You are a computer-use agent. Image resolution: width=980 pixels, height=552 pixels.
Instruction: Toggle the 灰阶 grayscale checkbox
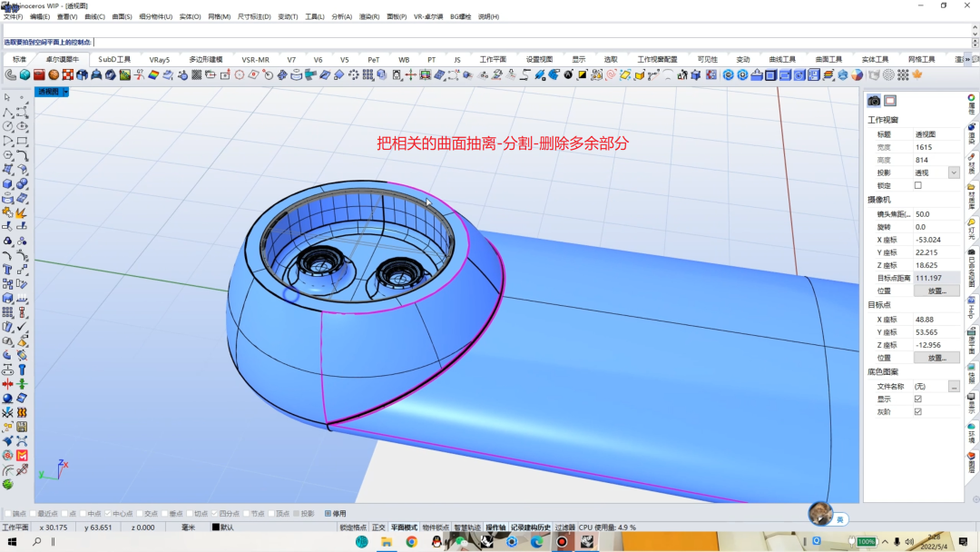[x=917, y=412]
